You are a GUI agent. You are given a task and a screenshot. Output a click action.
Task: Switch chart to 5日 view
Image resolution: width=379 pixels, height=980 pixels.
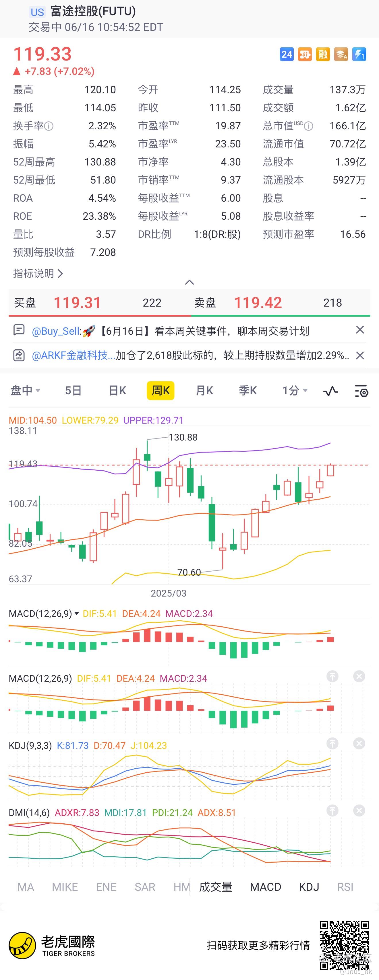pyautogui.click(x=73, y=390)
